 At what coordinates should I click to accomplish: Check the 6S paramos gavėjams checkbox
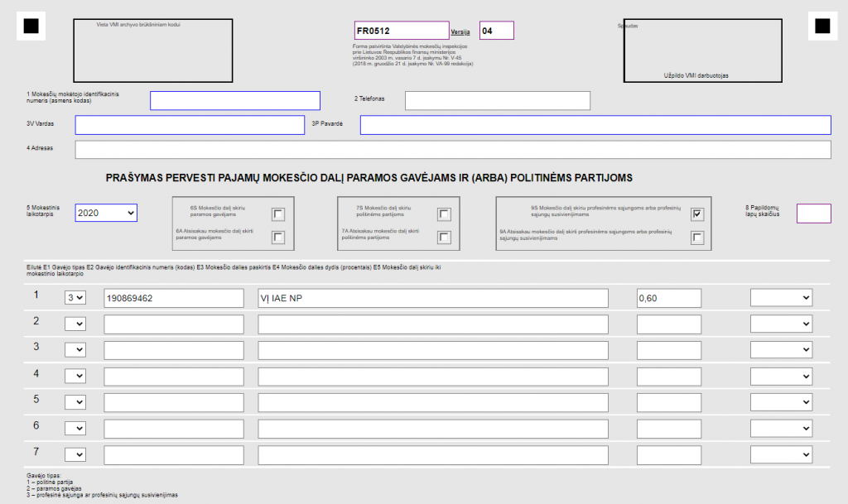[x=278, y=215]
